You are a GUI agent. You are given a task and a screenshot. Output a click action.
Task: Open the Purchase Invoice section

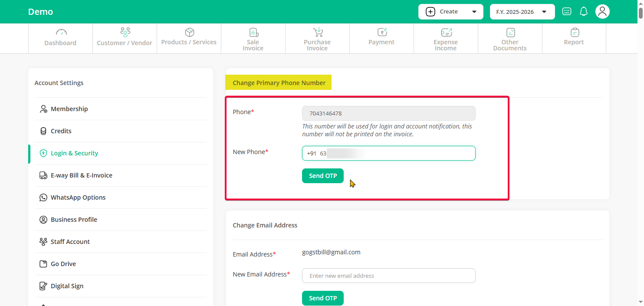coord(317,39)
